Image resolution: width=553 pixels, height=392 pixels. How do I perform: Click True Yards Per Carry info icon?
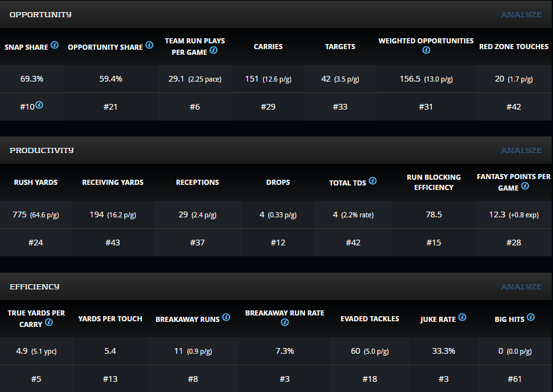tap(49, 323)
